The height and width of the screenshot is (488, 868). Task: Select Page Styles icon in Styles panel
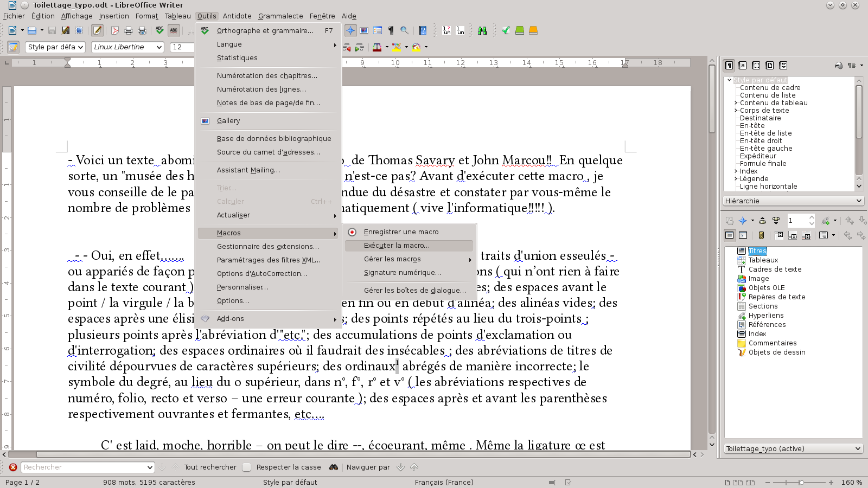point(770,66)
